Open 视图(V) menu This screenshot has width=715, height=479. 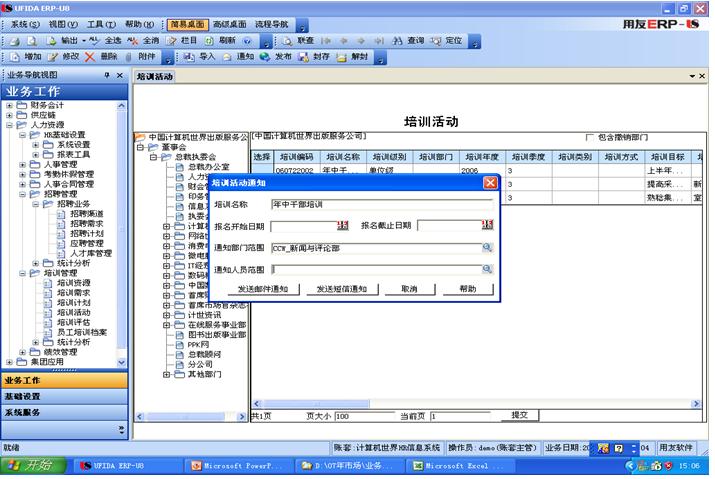click(63, 25)
